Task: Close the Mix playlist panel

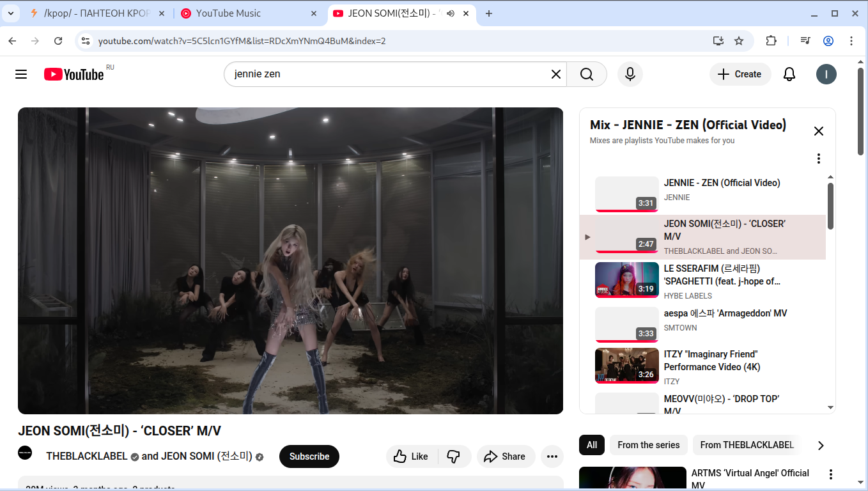Action: tap(818, 131)
